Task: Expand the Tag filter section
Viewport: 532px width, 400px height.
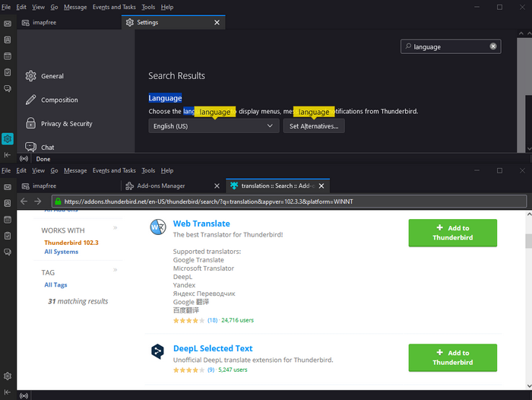Action: [116, 270]
